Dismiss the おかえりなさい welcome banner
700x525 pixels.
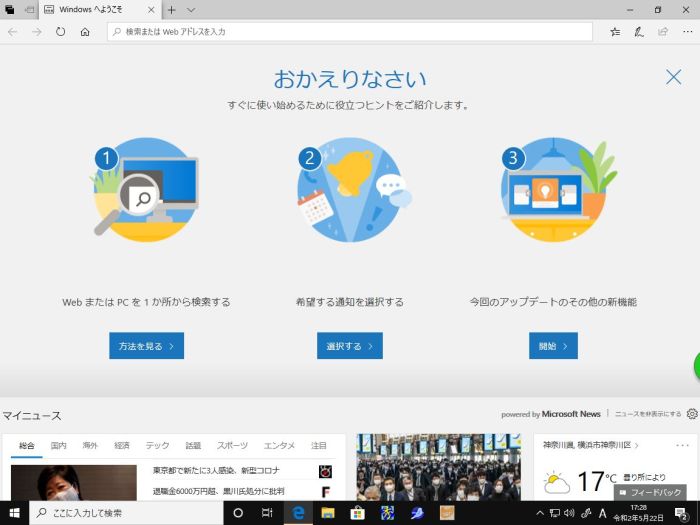tap(673, 77)
